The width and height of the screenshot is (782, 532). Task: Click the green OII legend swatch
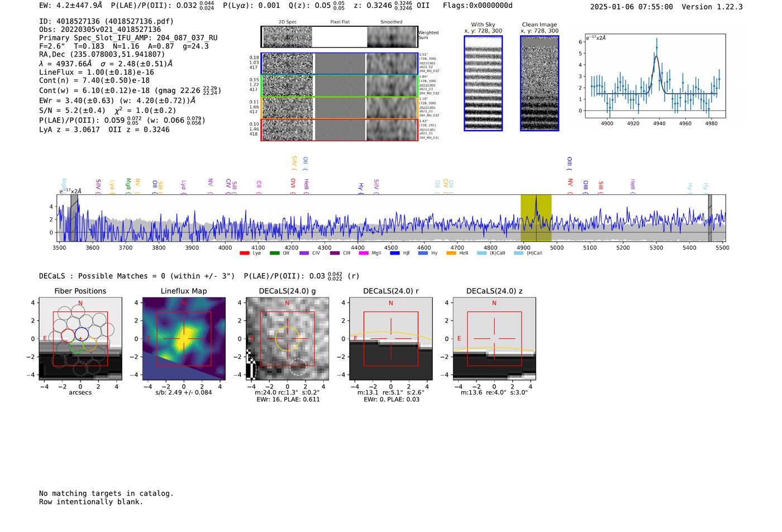[274, 253]
